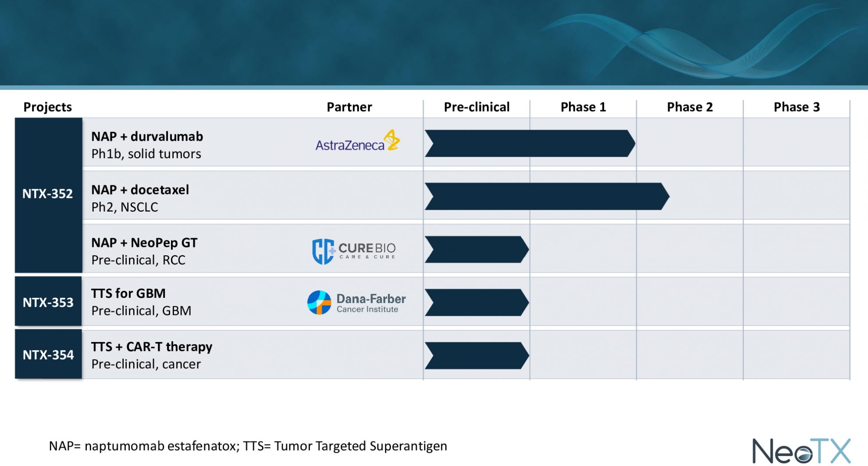Viewport: 868px width, 466px height.
Task: Click the TTS for GBM progress arrow
Action: (x=477, y=303)
